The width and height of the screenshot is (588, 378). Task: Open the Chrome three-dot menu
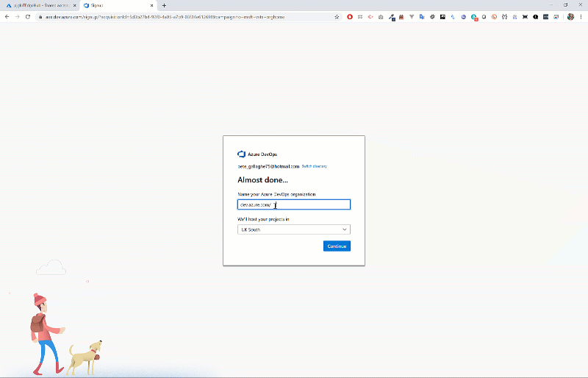(581, 17)
